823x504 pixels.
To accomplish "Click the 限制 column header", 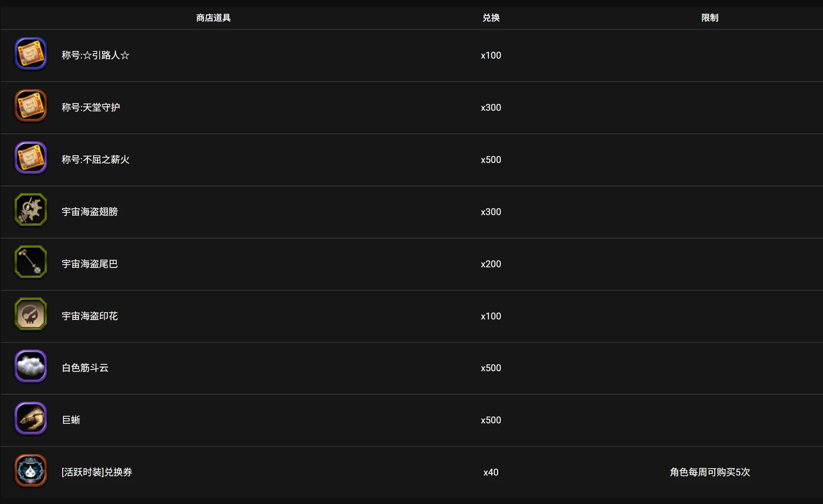I will [x=709, y=18].
